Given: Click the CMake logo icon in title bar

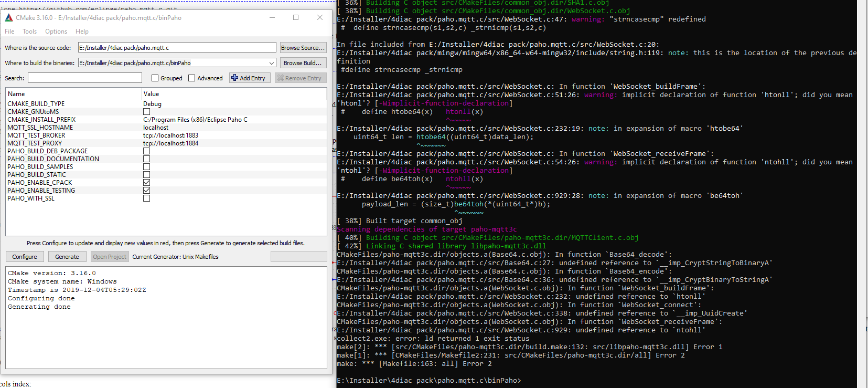Looking at the screenshot, I should pyautogui.click(x=9, y=18).
